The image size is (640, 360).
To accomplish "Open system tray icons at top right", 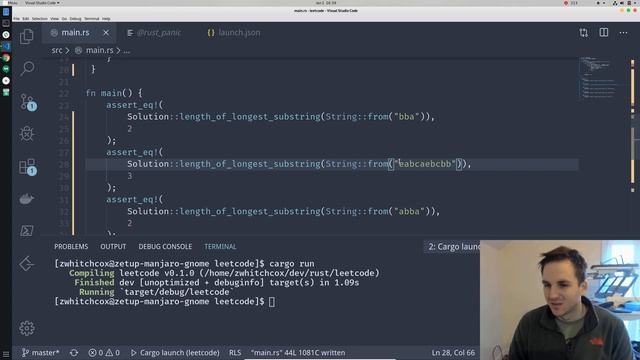I will point(620,3).
